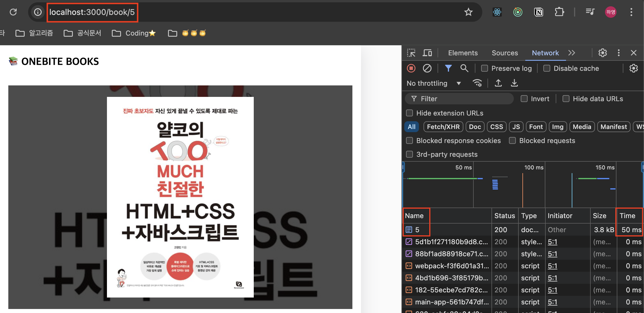Click the record network log icon
The height and width of the screenshot is (313, 644).
tap(411, 68)
